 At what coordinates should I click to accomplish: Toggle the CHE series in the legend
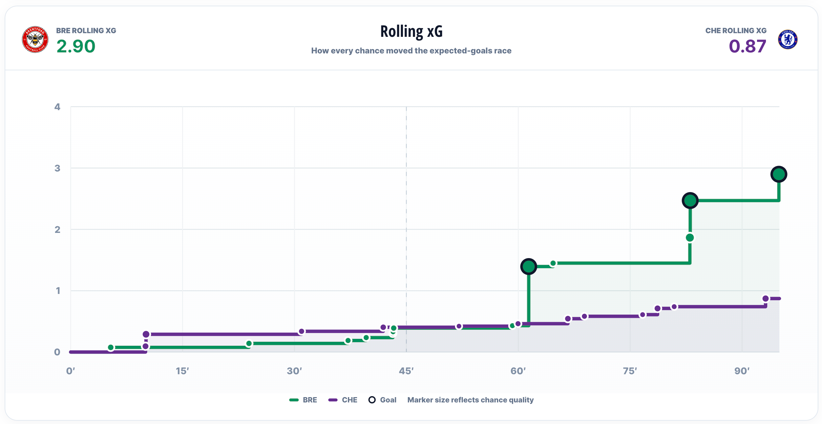(342, 400)
